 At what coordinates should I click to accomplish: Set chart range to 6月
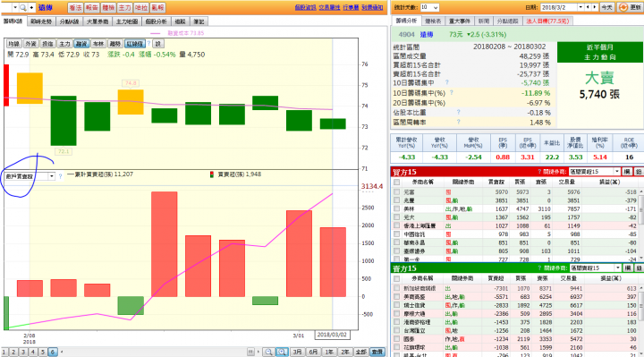tap(313, 352)
